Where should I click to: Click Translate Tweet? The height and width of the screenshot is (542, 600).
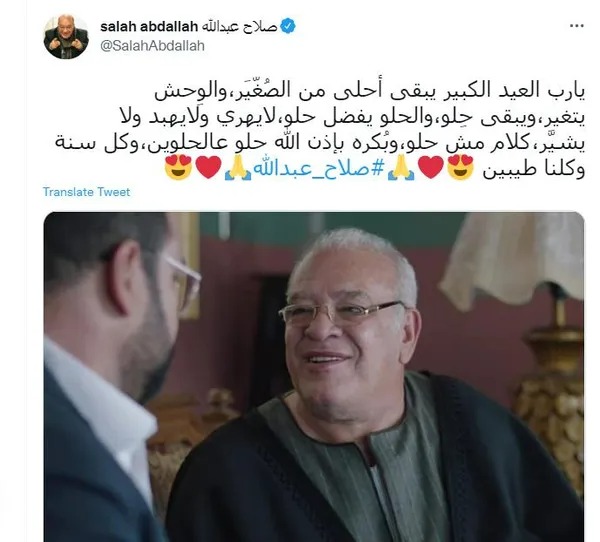[86, 192]
